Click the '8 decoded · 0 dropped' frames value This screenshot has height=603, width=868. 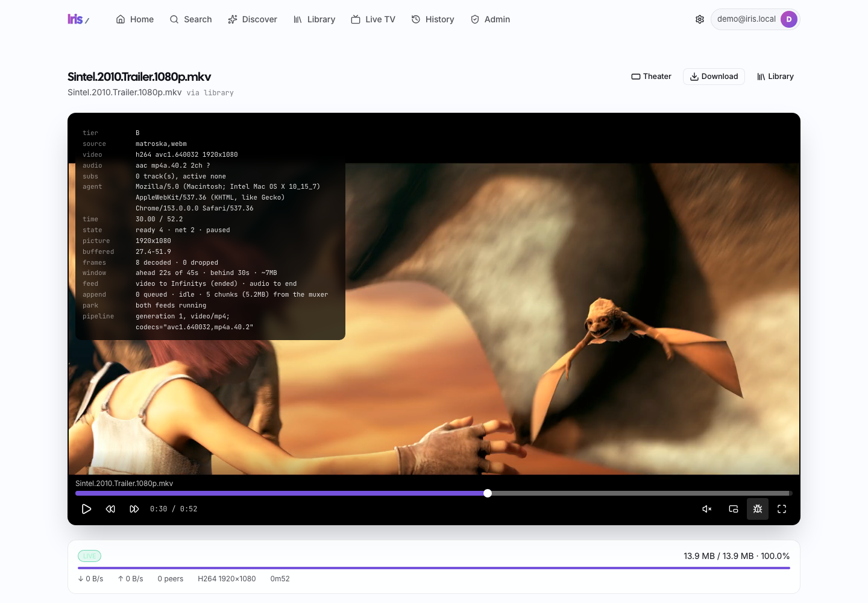tap(177, 263)
